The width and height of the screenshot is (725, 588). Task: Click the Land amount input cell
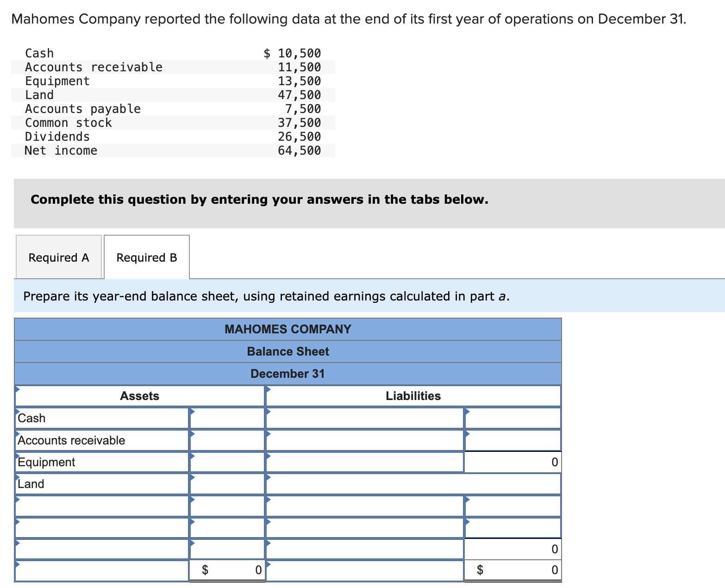(227, 484)
